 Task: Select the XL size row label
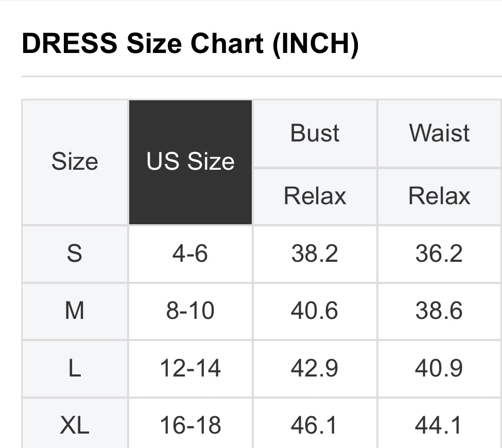[x=75, y=425]
